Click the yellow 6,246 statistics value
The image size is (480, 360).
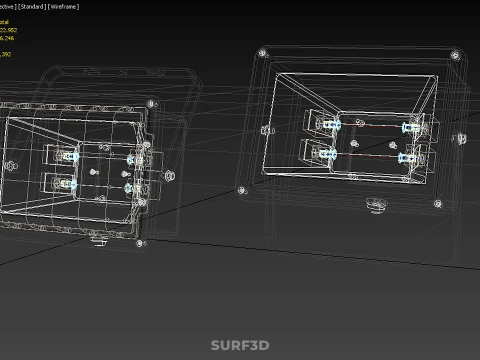tap(7, 38)
